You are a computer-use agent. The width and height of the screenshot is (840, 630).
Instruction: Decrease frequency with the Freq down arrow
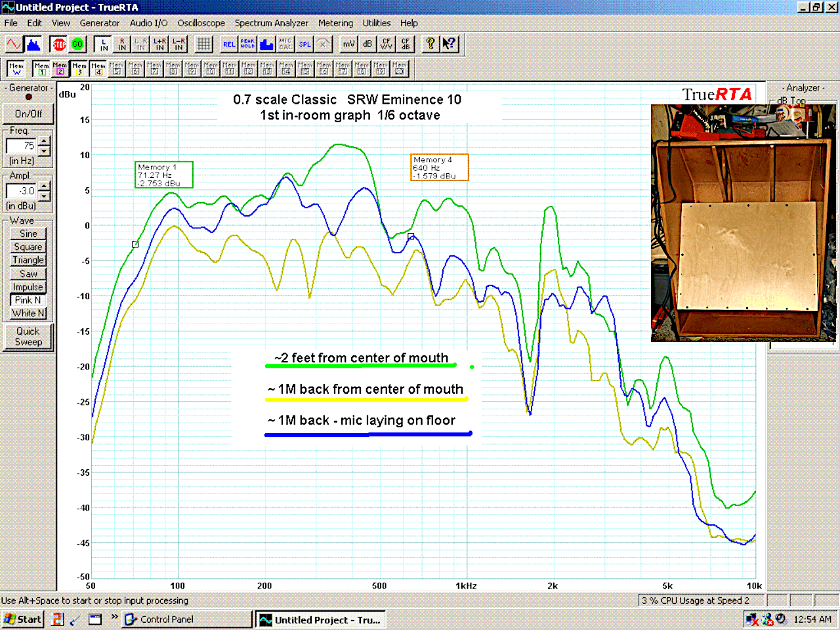(x=44, y=151)
